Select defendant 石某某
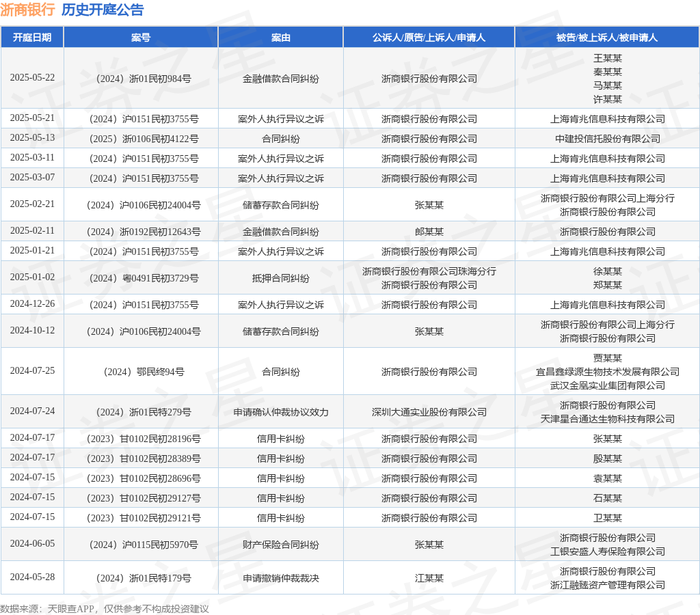 click(607, 498)
